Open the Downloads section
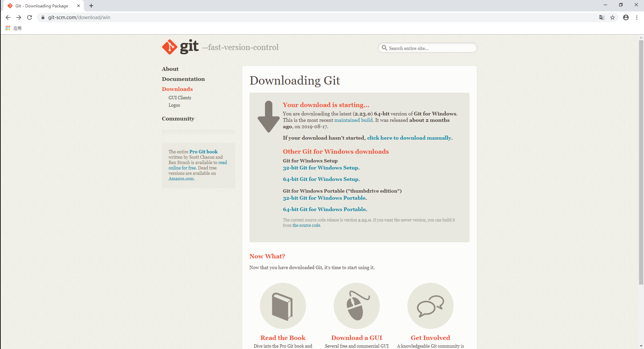644x349 pixels. (x=177, y=89)
